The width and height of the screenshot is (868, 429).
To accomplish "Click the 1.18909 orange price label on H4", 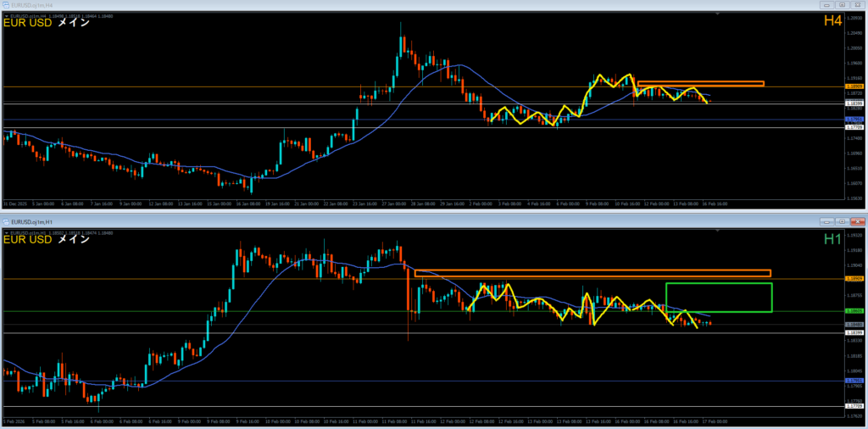I will point(854,87).
